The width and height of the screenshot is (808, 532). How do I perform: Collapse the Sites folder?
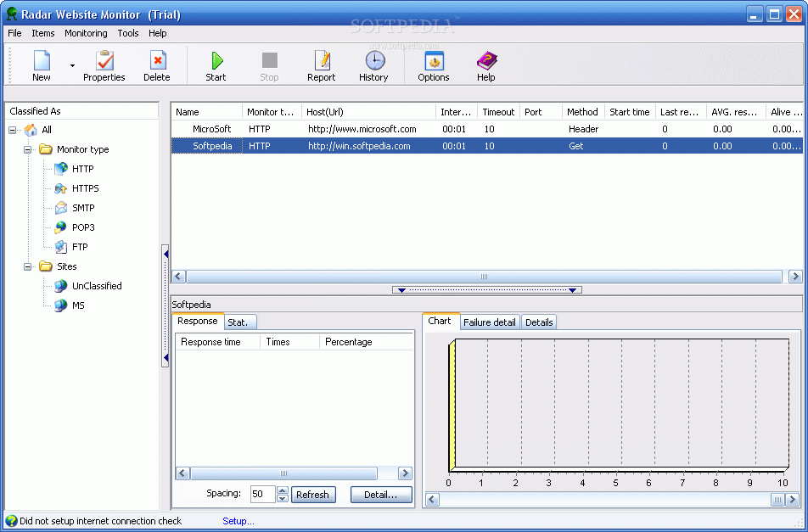pyautogui.click(x=28, y=266)
